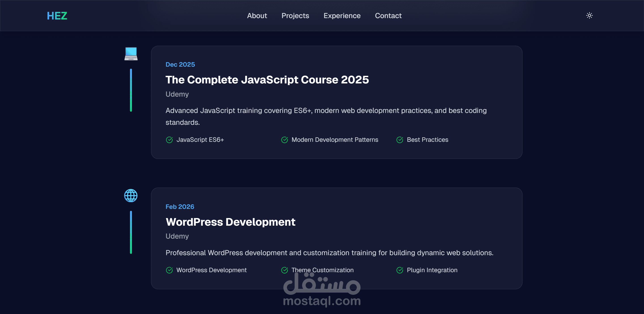Click check icon beside JavaScript ES6+

coord(169,140)
